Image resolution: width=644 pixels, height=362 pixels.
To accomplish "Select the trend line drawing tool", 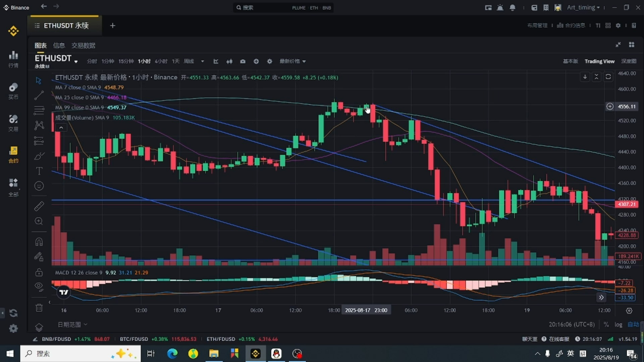I will pyautogui.click(x=39, y=96).
